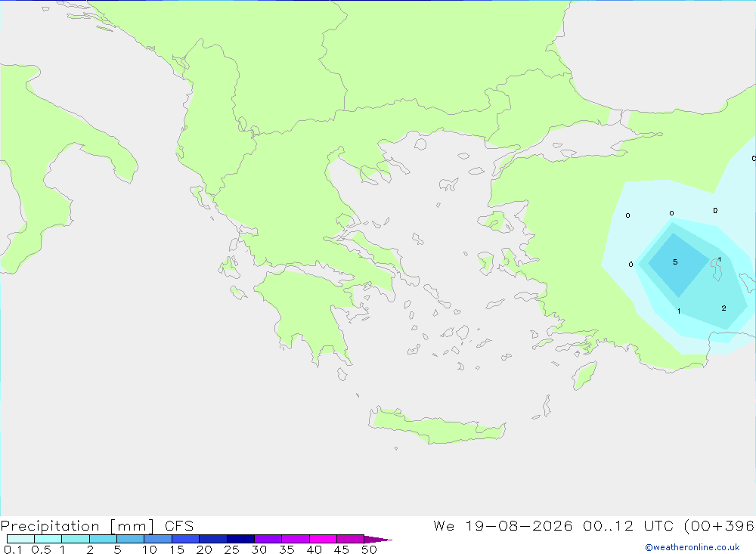Click the '5' precipitation value on map
This screenshot has height=554, width=756.
[x=675, y=262]
